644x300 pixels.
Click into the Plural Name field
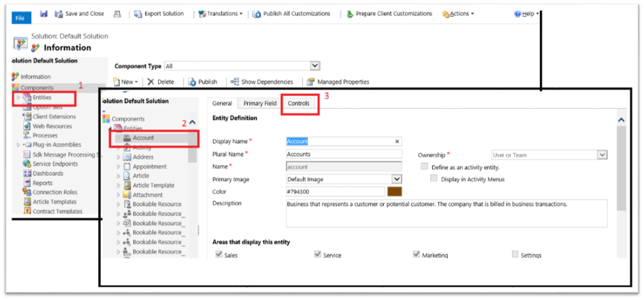344,155
